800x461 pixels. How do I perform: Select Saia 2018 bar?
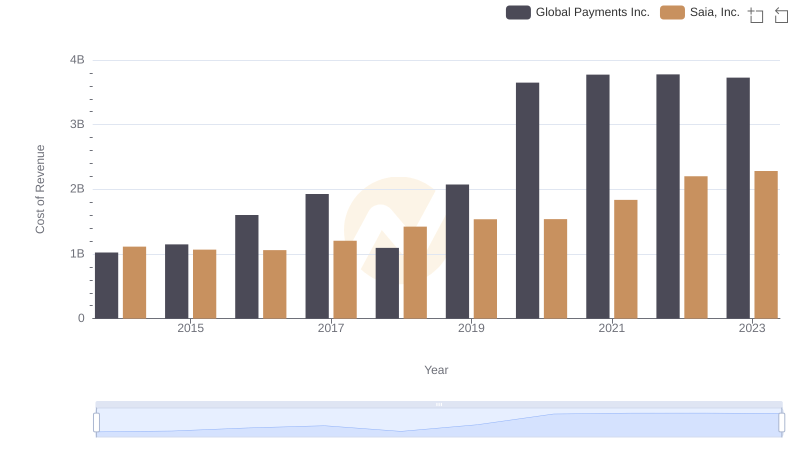coord(415,273)
